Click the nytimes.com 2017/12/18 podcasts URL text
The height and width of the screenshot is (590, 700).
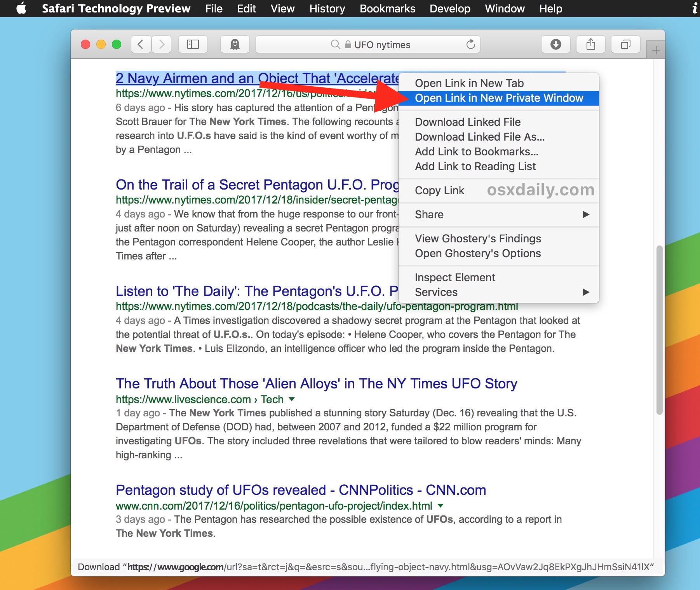[x=317, y=306]
